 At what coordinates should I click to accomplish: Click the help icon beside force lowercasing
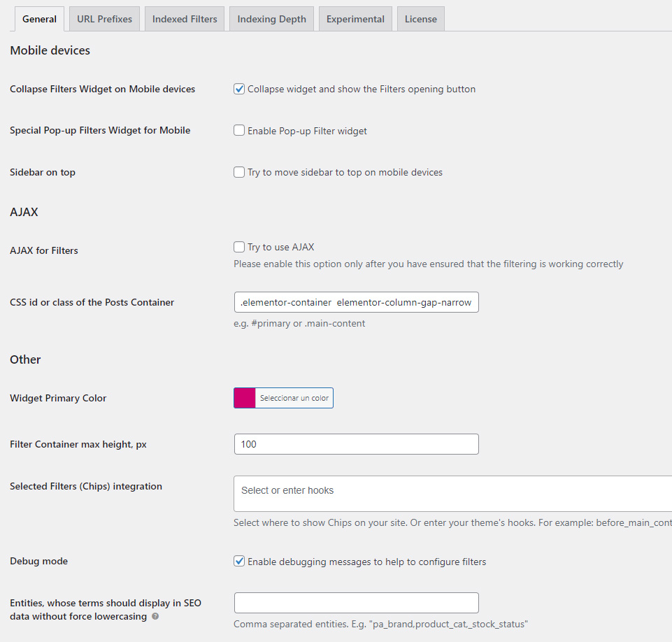pos(155,616)
